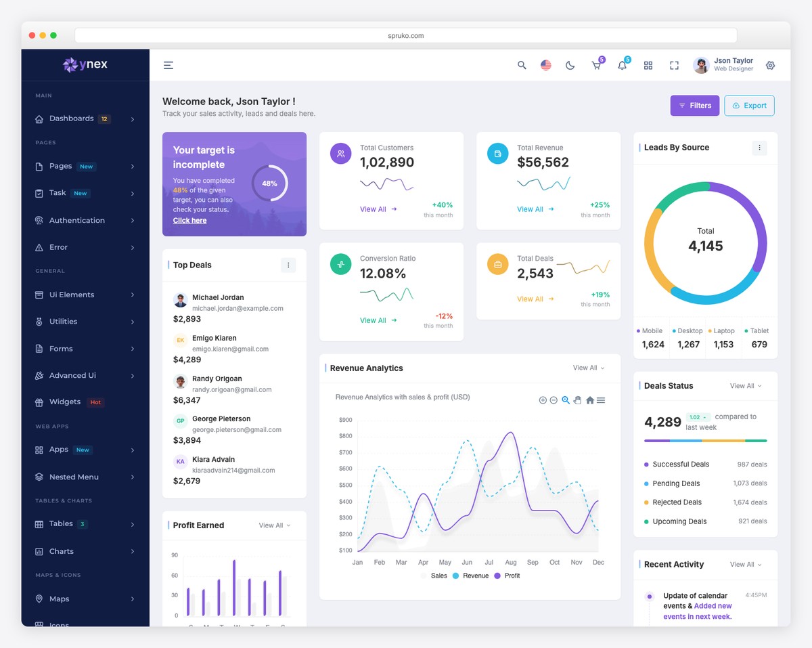This screenshot has width=812, height=648.
Task: Toggle the sidebar with the hamburger icon
Action: 168,65
